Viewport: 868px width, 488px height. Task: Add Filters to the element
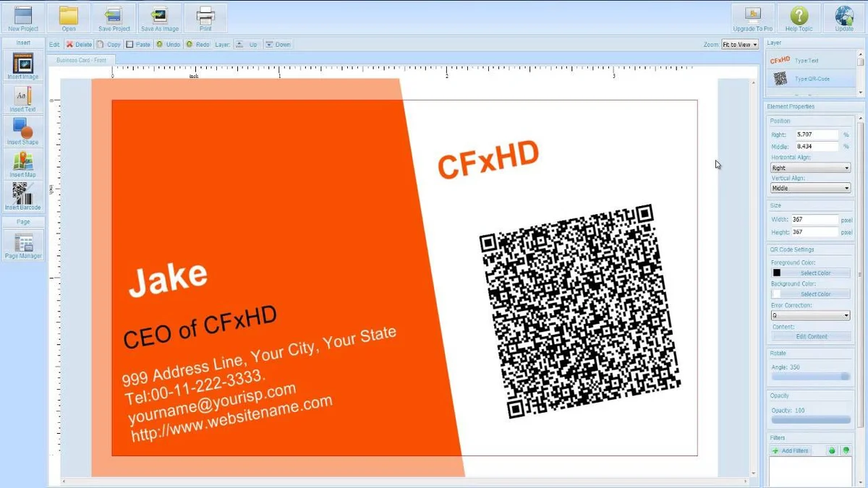(791, 450)
